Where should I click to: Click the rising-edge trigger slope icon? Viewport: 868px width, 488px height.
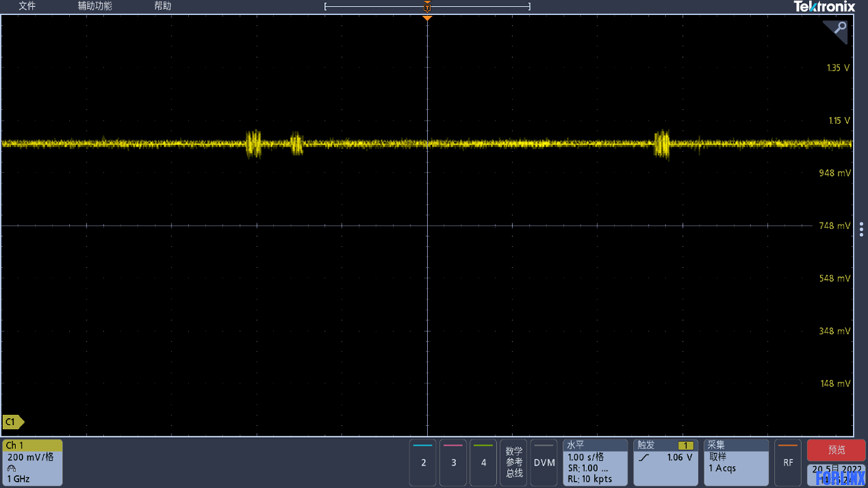(x=644, y=458)
